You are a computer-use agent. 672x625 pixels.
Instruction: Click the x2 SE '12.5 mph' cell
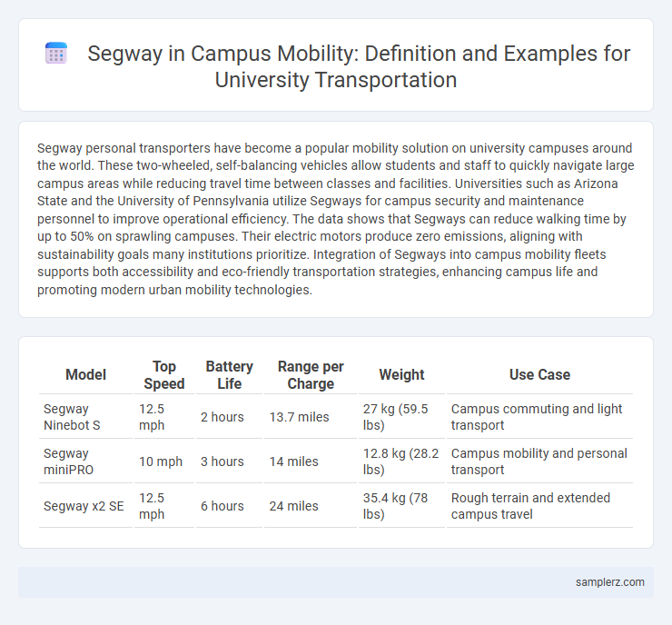[x=164, y=506]
